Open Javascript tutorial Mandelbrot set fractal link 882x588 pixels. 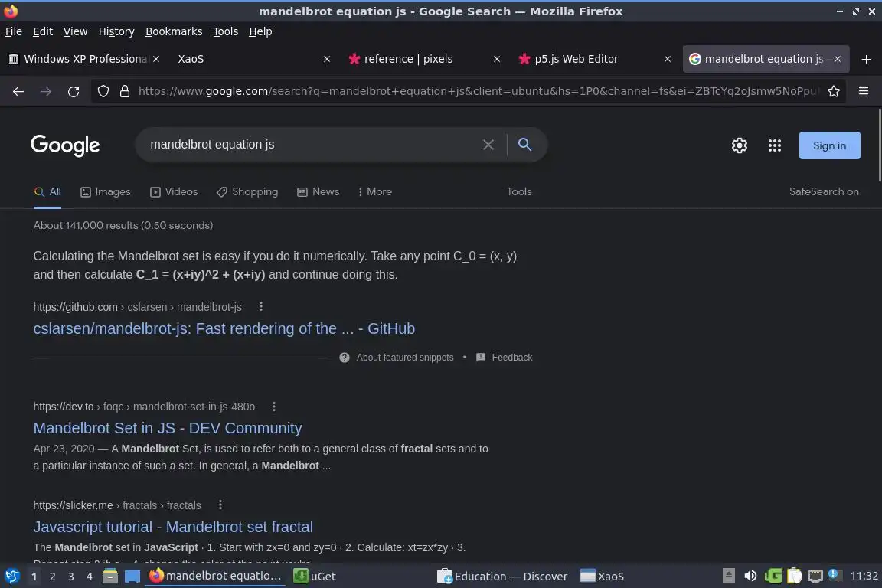[x=173, y=528]
